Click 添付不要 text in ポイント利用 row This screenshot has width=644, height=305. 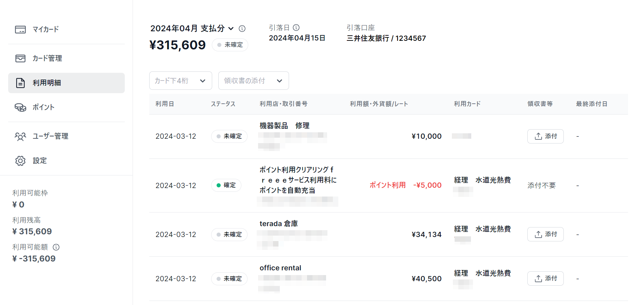tap(542, 186)
